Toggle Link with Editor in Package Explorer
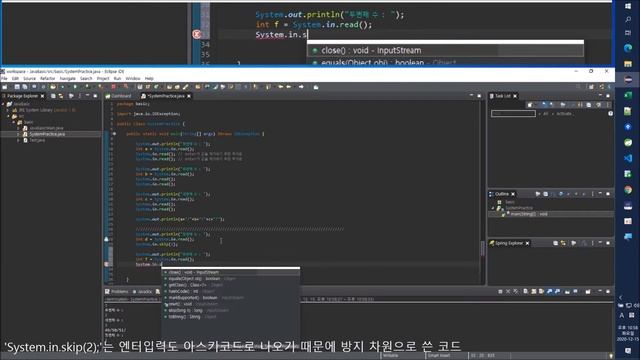Viewport: 640px width, 360px height. click(61, 96)
